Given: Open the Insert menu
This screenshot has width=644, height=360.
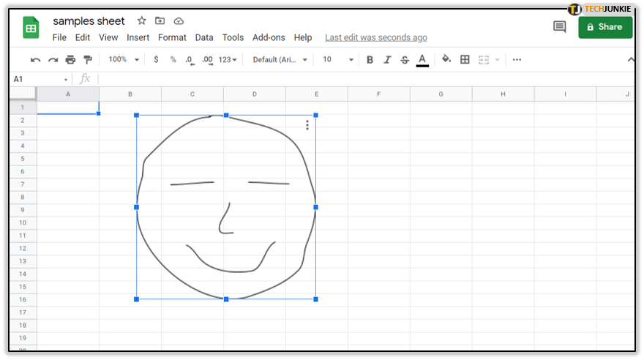Looking at the screenshot, I should coord(138,37).
